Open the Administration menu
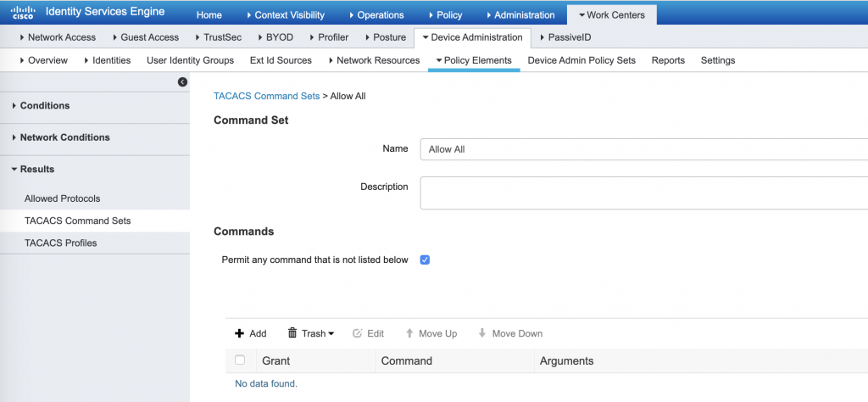 point(520,15)
